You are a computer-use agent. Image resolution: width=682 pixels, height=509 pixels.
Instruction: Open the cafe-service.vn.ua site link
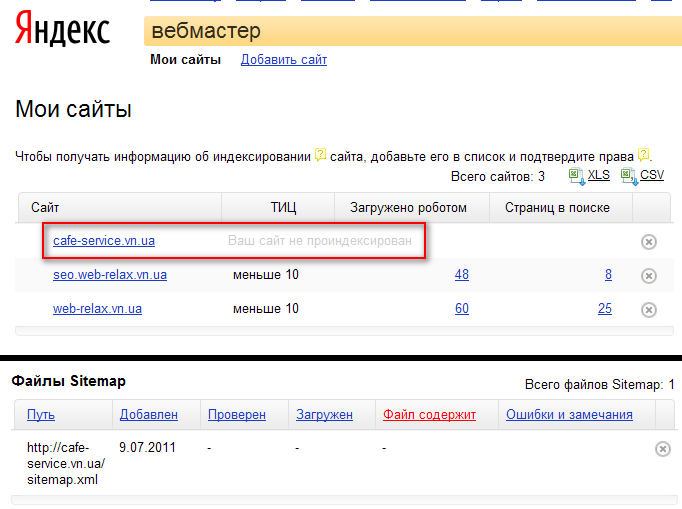point(104,241)
